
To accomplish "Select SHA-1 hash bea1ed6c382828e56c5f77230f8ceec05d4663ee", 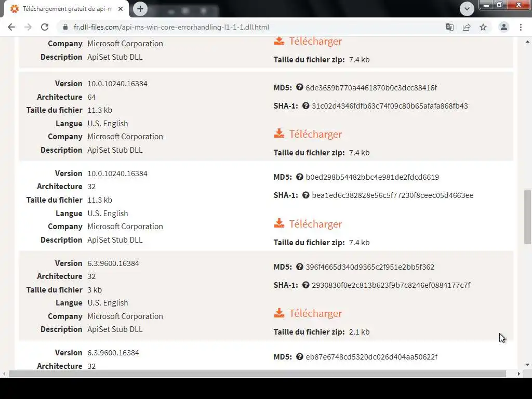I will pos(393,195).
